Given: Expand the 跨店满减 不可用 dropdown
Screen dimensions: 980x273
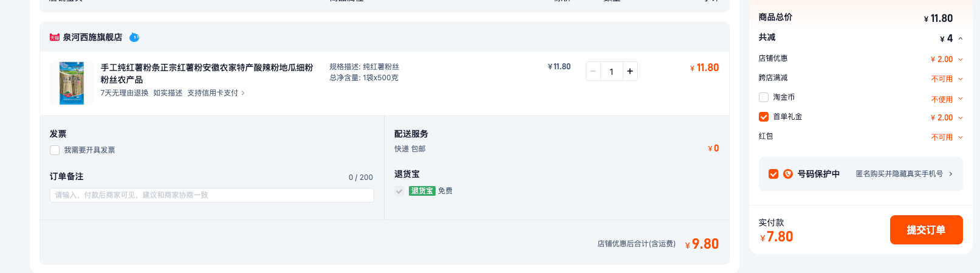Looking at the screenshot, I should [x=961, y=78].
